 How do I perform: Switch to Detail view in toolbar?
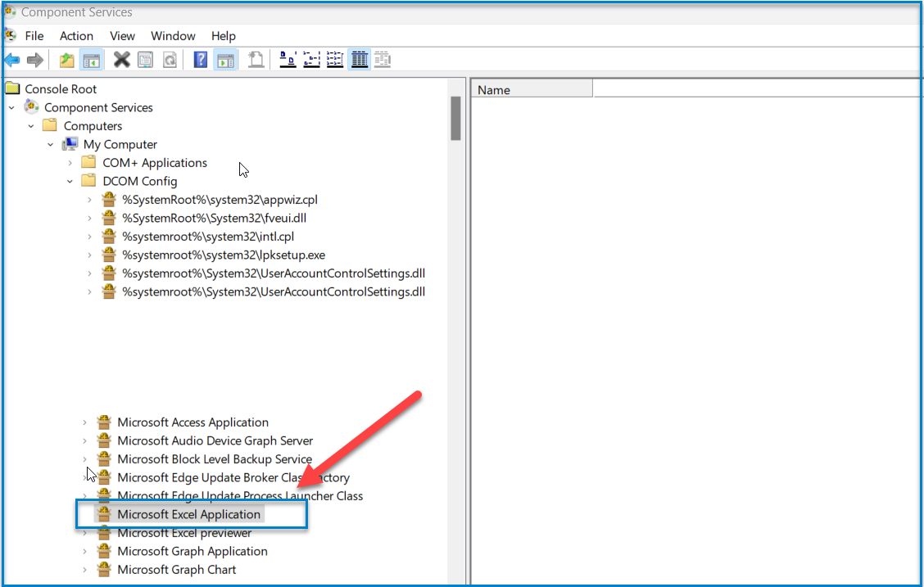click(x=360, y=60)
